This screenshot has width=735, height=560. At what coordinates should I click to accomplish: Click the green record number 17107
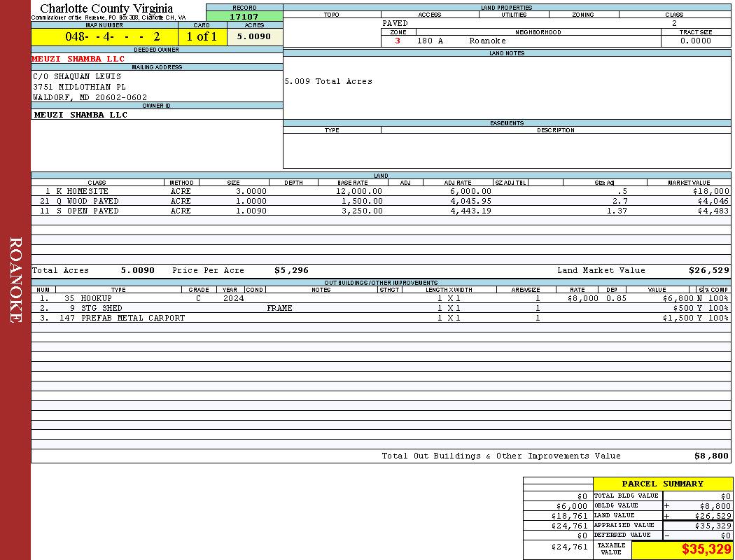click(x=244, y=17)
